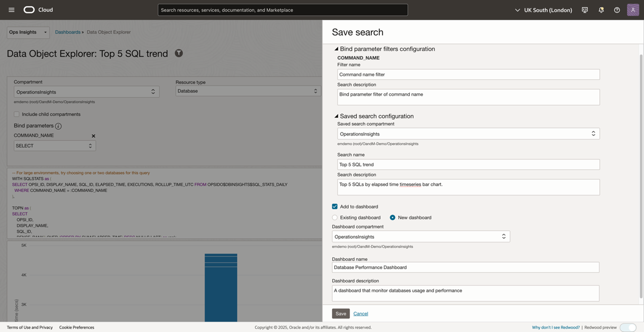Remove the COMMAND_NAME bind parameter
The height and width of the screenshot is (332, 644).
94,136
